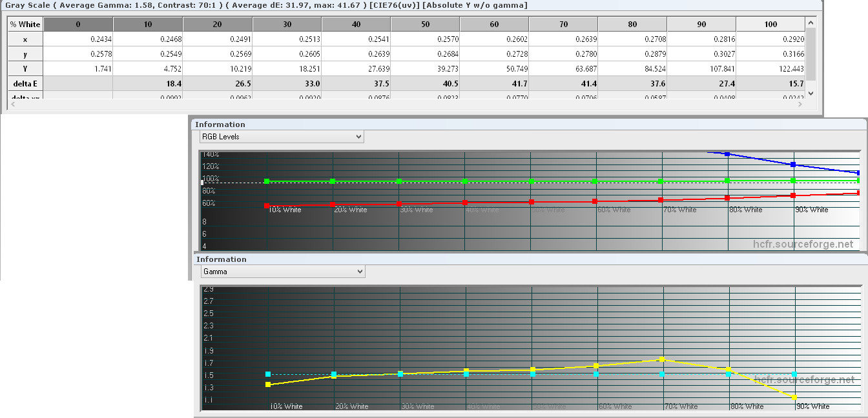Click the table's vertical scrollbar
This screenshot has width=868, height=418.
pos(811,52)
